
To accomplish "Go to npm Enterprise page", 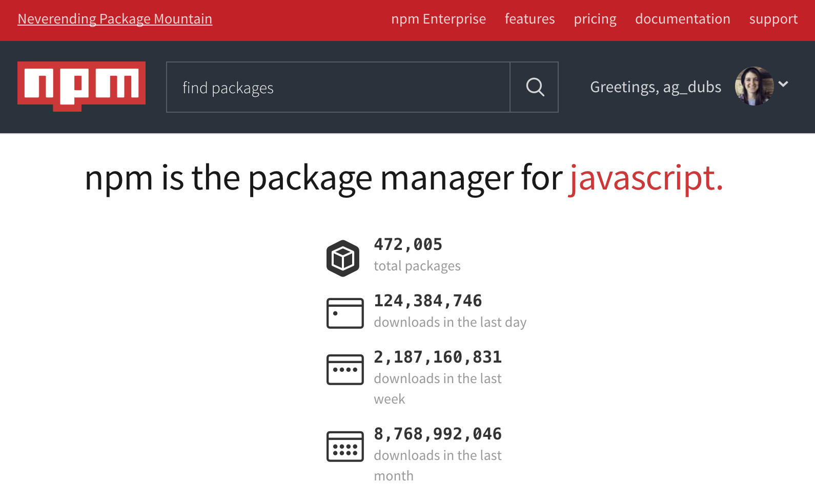I will (438, 19).
